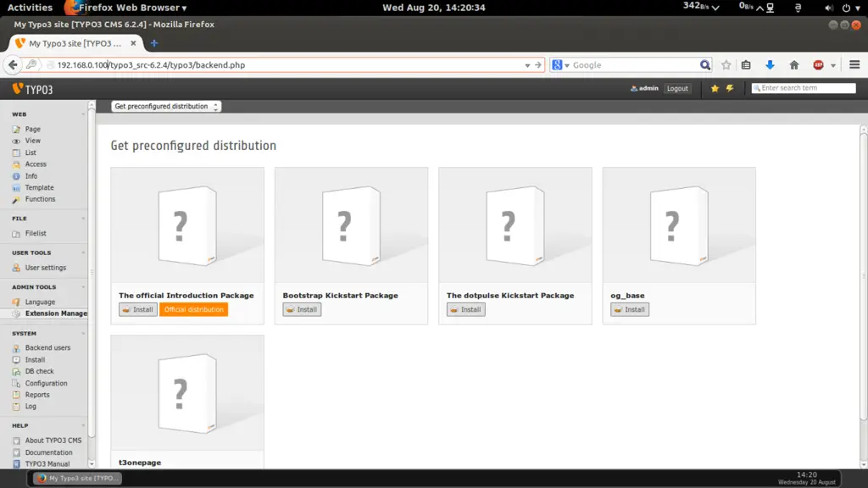868x488 pixels.
Task: Click the TYPO3 logo in the top bar
Action: [33, 89]
